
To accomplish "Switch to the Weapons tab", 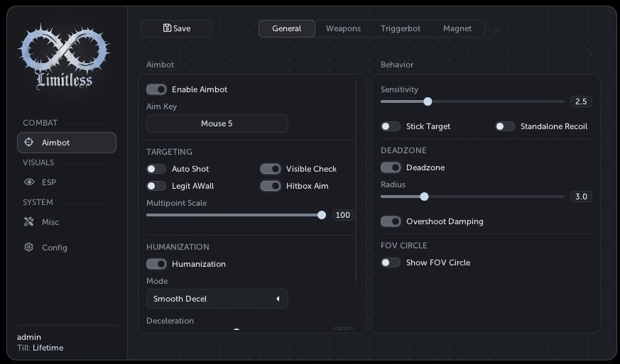I will pos(343,28).
